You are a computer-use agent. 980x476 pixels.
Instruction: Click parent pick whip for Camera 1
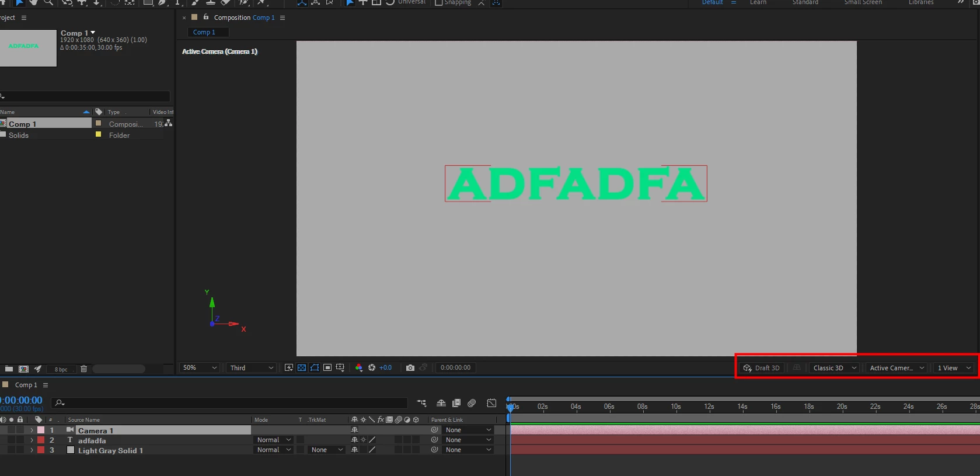point(434,430)
